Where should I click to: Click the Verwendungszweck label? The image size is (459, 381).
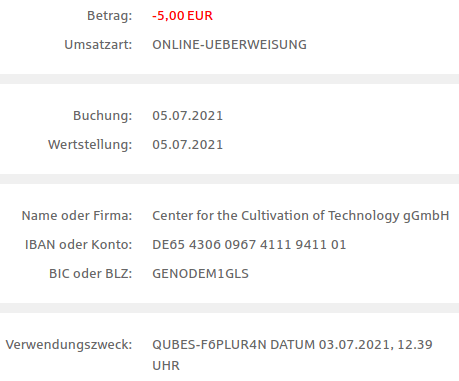click(x=69, y=345)
